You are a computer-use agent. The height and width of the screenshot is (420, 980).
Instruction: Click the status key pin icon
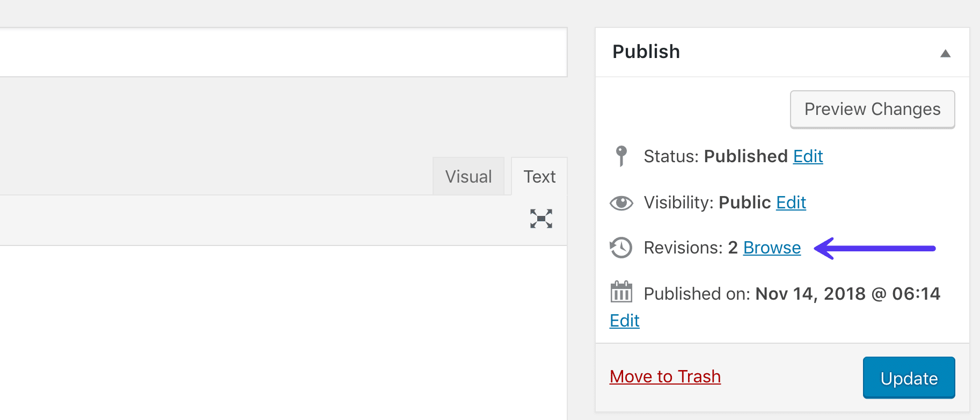click(x=621, y=156)
